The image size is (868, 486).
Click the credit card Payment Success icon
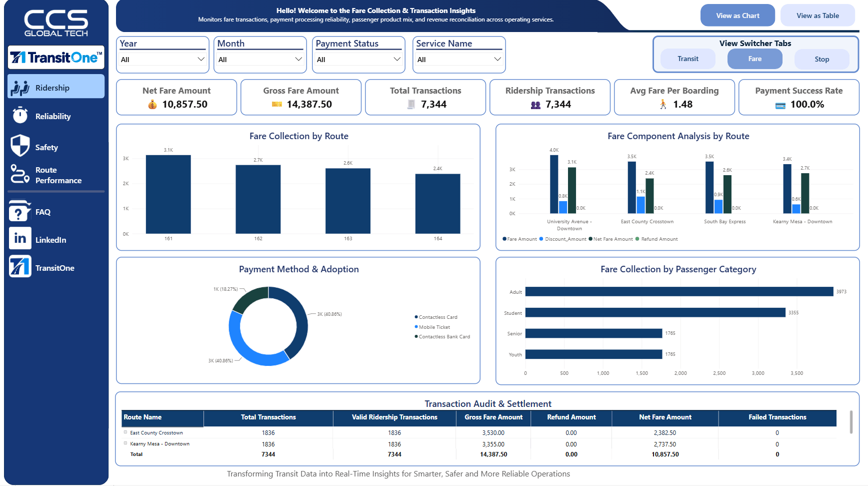780,105
